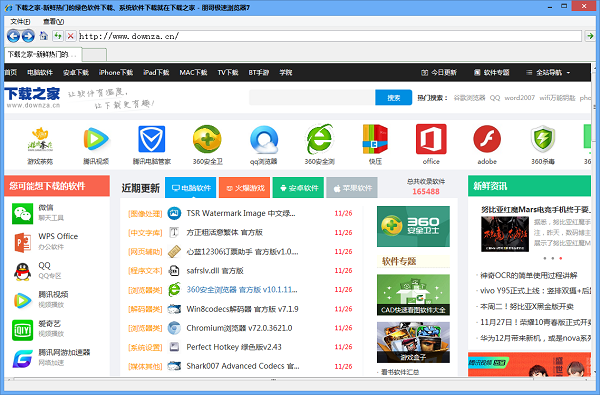Screen dimensions: 600x395
Task: Select the 爱奇艺 icon in the sidebar
Action: (x=23, y=330)
